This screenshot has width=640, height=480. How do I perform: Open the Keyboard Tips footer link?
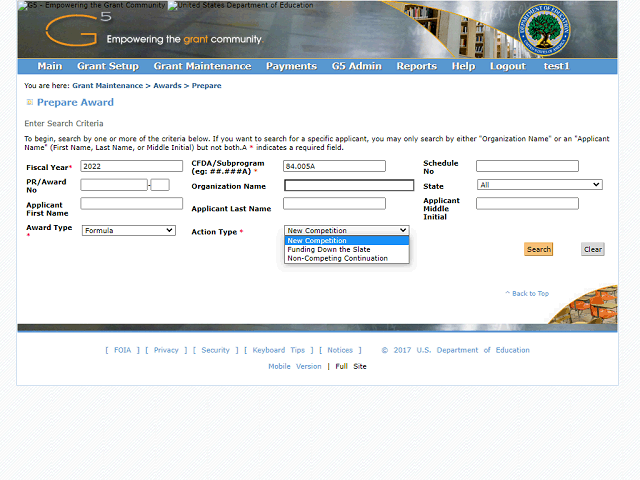pos(279,350)
